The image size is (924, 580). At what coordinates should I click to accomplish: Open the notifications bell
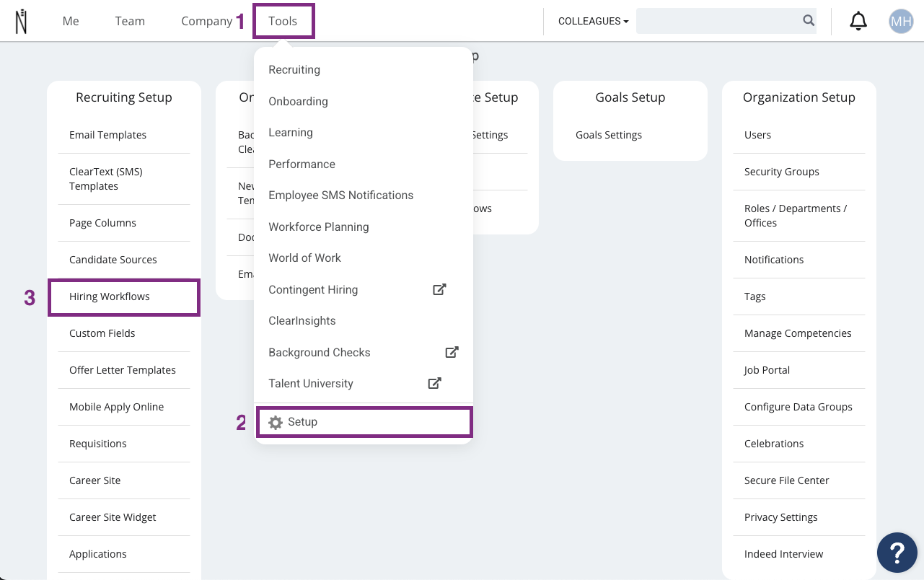(x=858, y=21)
